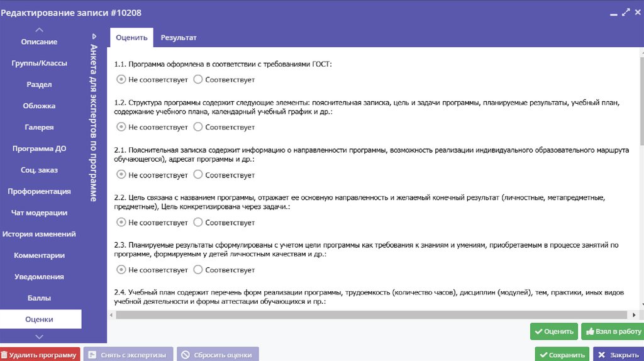The image size is (644, 361).
Task: Expand dialog to fullscreen with arrows icon
Action: (626, 13)
